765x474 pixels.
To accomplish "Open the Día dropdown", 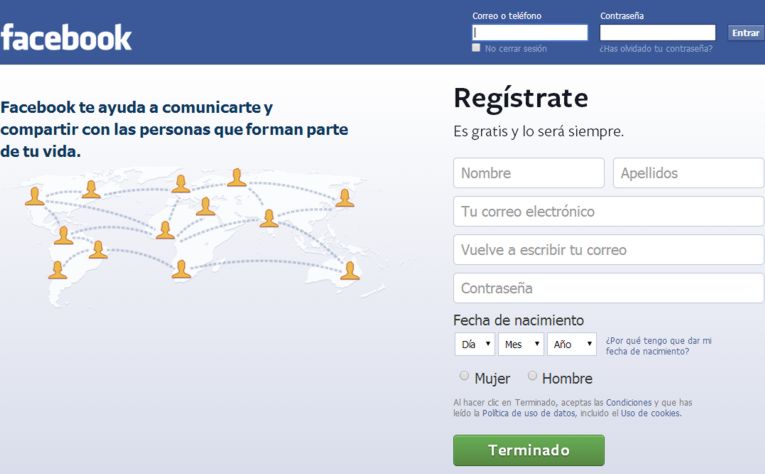I will click(x=475, y=344).
